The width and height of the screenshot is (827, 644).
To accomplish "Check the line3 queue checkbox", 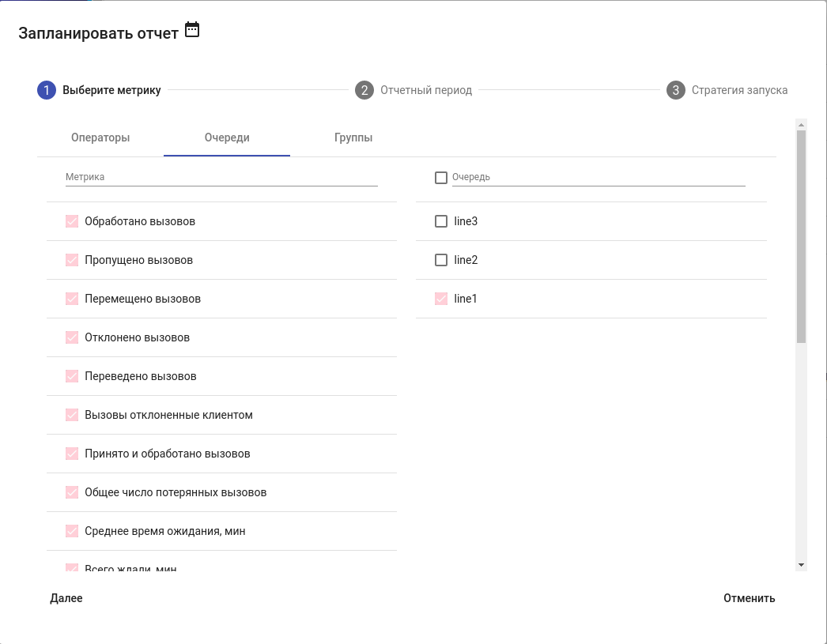I will tap(441, 221).
